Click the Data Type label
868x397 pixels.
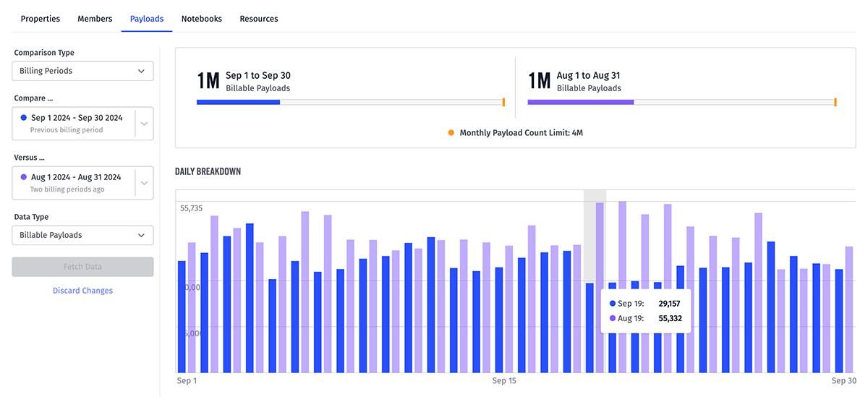click(x=31, y=217)
